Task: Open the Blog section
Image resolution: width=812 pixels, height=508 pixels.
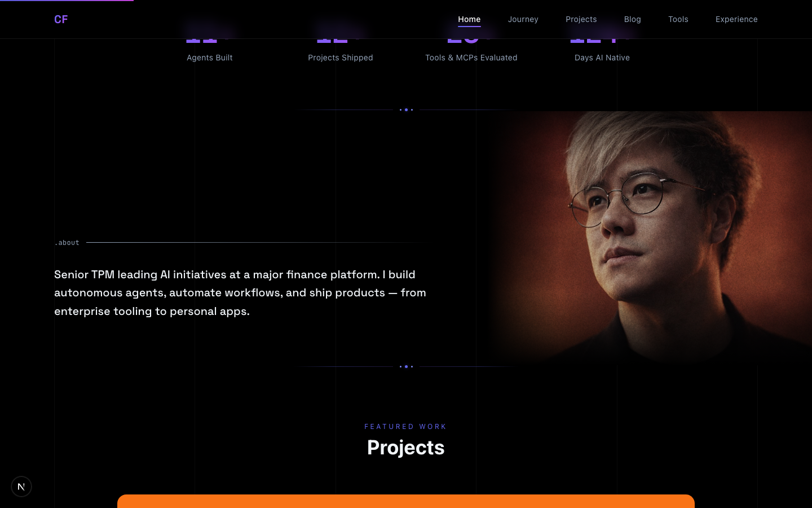Action: [633, 19]
